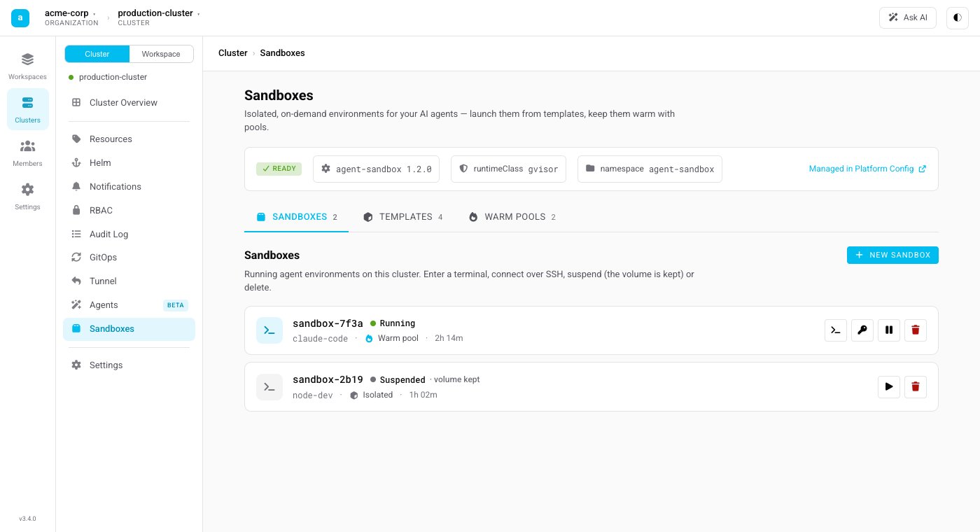Screen dimensions: 980x532
Task: Switch to the Templates tab
Action: click(403, 217)
